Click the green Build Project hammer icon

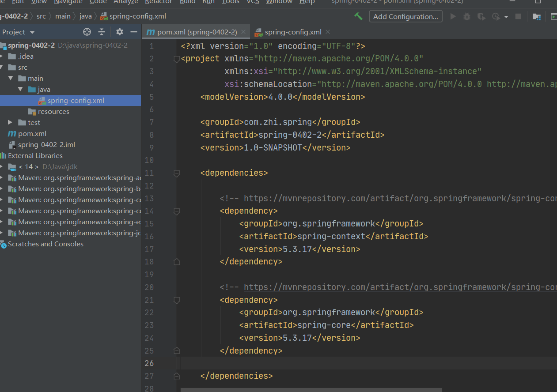click(x=358, y=16)
